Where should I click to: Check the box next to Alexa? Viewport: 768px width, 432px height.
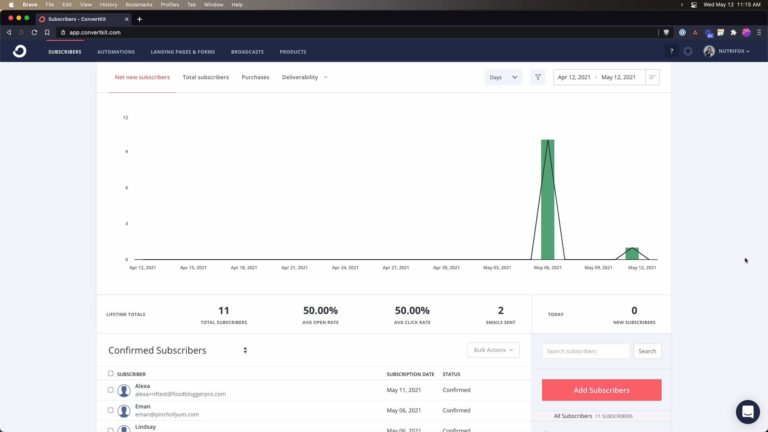[111, 390]
